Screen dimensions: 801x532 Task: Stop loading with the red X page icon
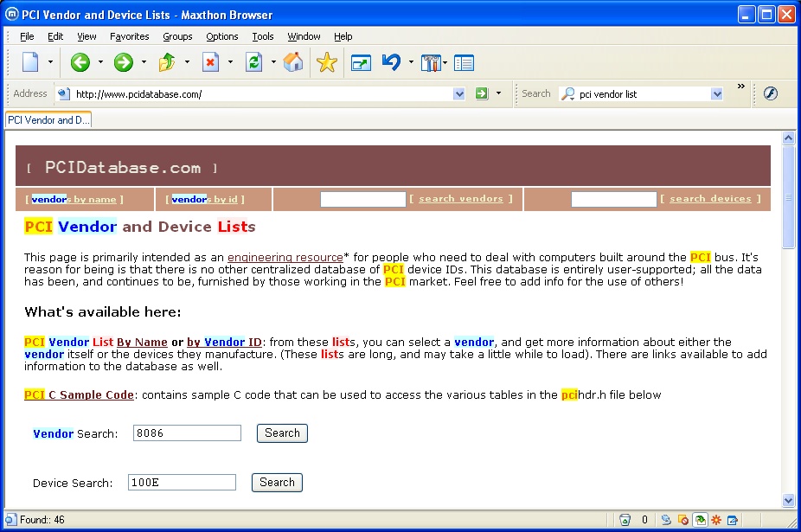[210, 62]
